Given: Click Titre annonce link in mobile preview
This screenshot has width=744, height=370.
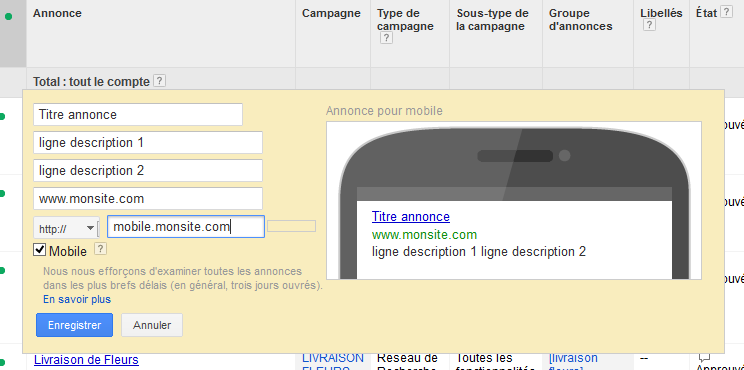Looking at the screenshot, I should pyautogui.click(x=411, y=217).
